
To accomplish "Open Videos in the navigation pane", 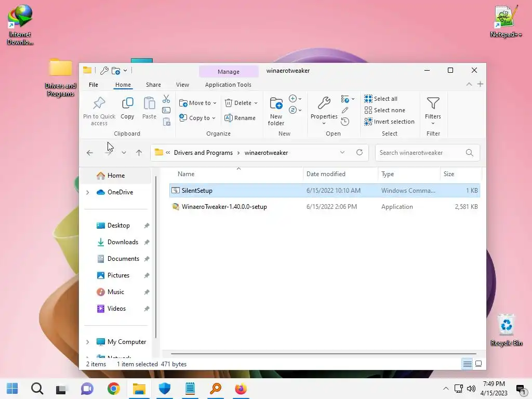I will coord(116,309).
